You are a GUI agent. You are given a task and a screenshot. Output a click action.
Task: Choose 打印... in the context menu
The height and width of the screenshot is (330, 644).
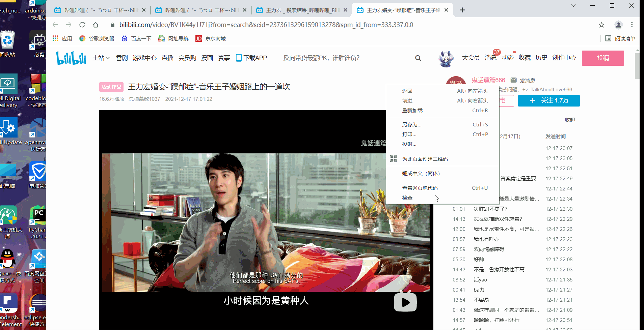[x=442, y=134]
